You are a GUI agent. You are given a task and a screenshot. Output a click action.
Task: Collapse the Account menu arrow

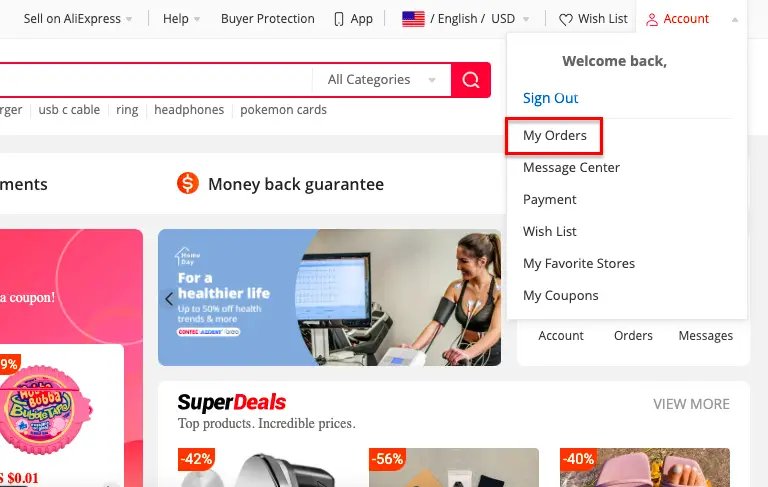point(735,20)
